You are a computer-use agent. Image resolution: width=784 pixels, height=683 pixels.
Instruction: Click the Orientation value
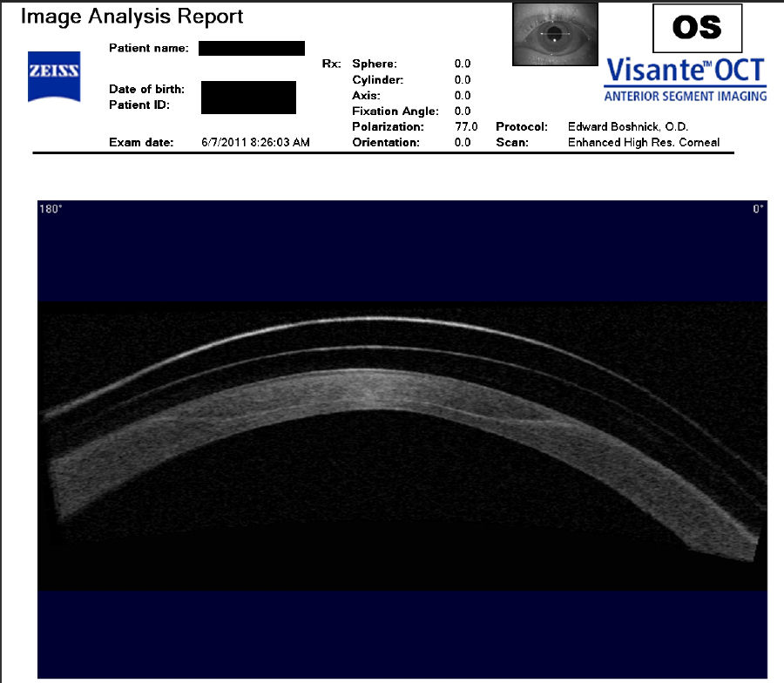coord(463,143)
